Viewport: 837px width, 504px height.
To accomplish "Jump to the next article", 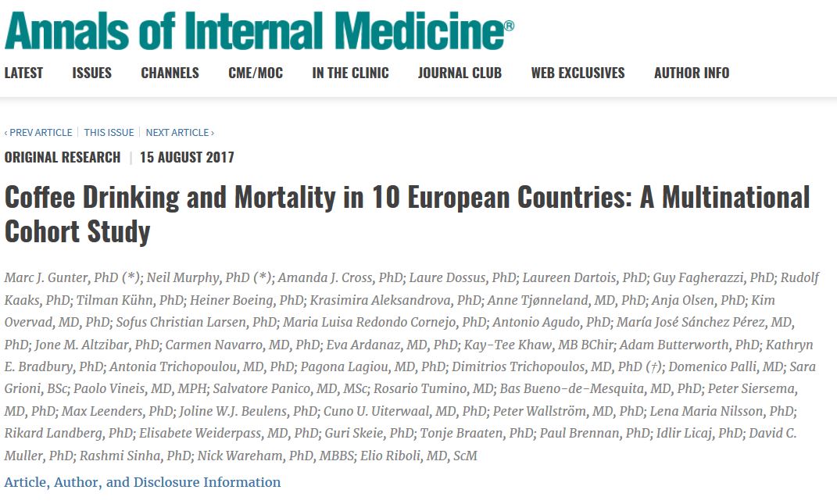I will coord(180,133).
